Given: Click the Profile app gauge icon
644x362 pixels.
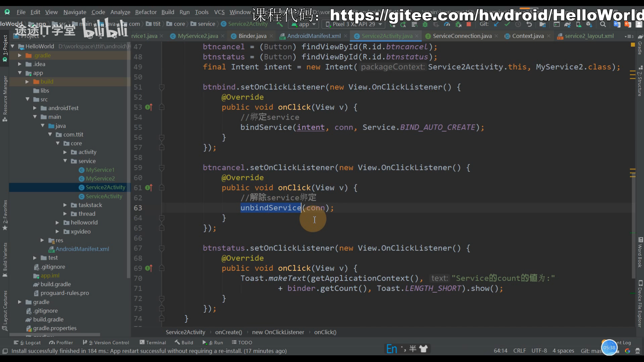Looking at the screenshot, I should pos(447,24).
